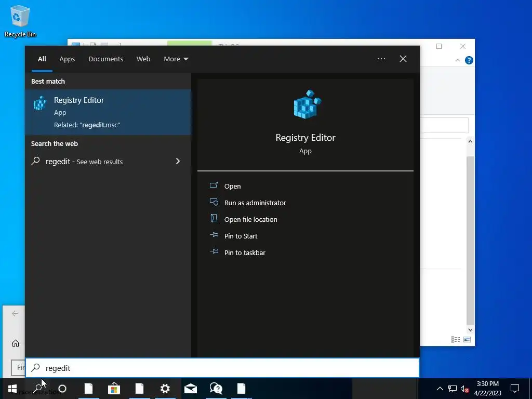Viewport: 532px width, 399px height.
Task: Switch to the Apps search tab
Action: (67, 59)
